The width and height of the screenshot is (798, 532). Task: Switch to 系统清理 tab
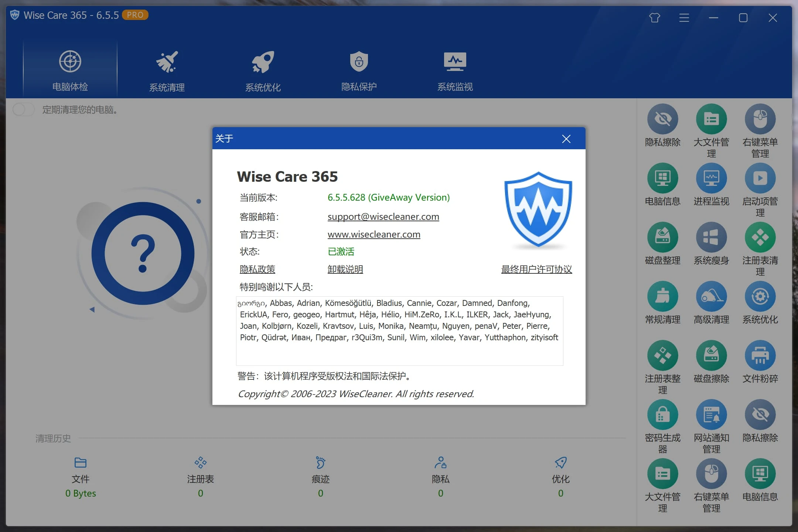[167, 70]
